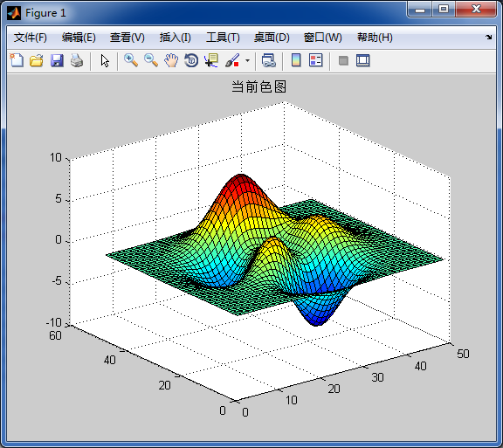Open the 查看(V) menu
The width and height of the screenshot is (503, 448).
click(127, 38)
